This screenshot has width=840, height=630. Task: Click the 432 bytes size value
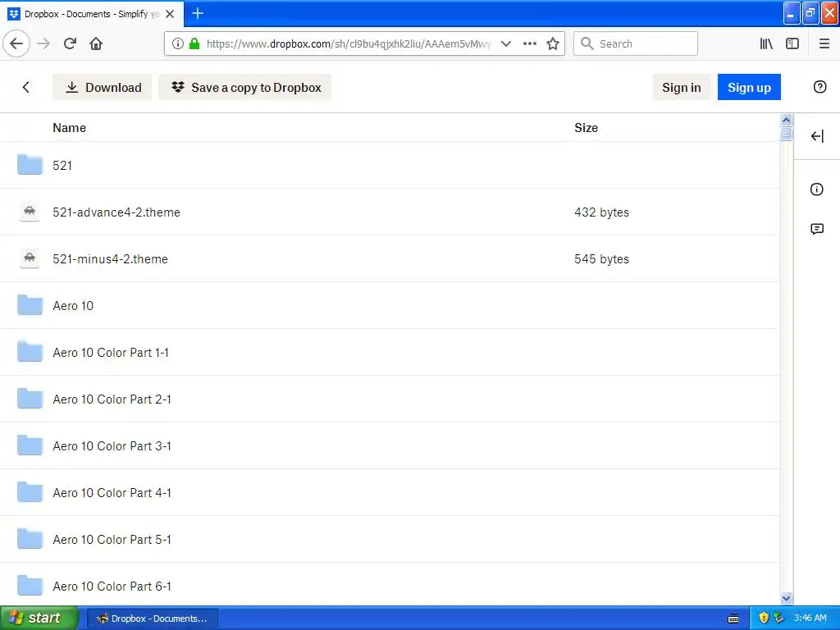click(x=601, y=212)
